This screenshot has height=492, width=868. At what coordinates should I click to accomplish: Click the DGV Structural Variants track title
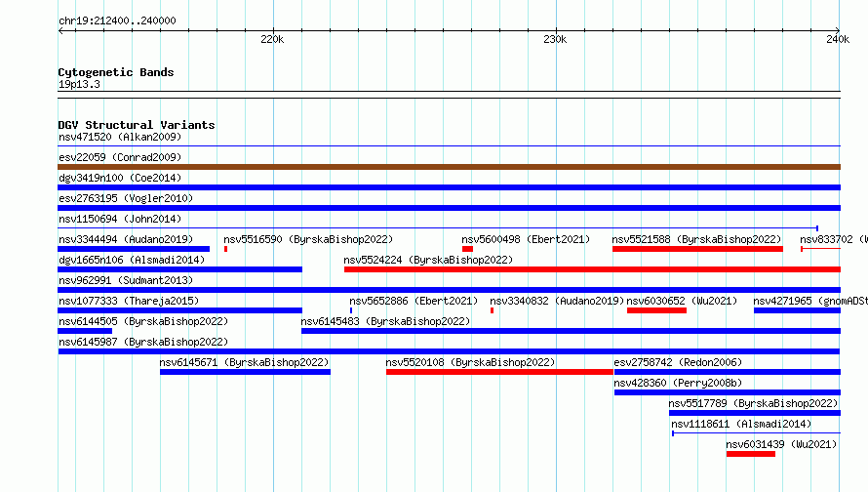click(x=137, y=125)
